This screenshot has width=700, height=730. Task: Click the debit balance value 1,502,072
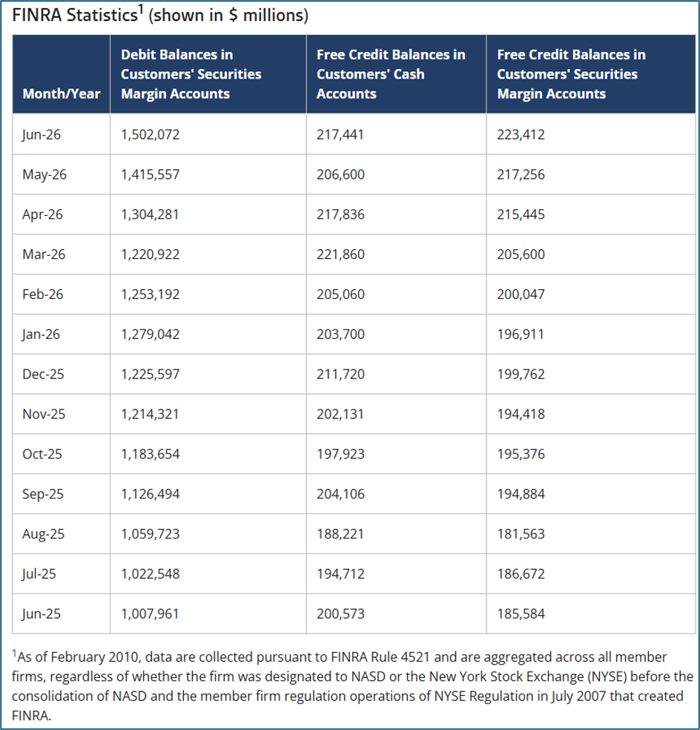click(150, 134)
